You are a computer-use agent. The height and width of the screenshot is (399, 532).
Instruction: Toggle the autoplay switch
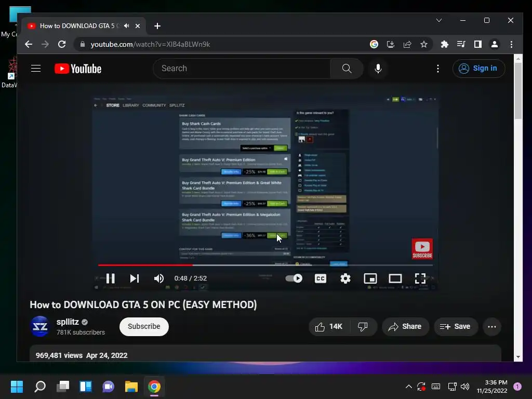[294, 278]
